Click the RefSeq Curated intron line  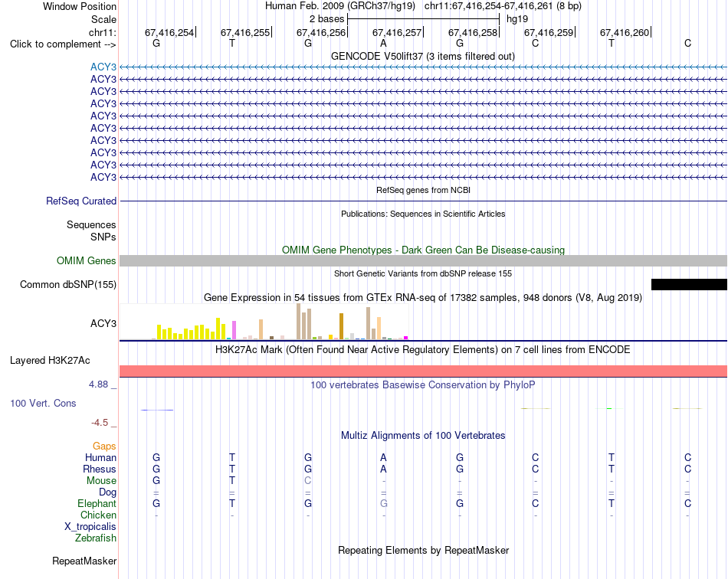pyautogui.click(x=423, y=201)
